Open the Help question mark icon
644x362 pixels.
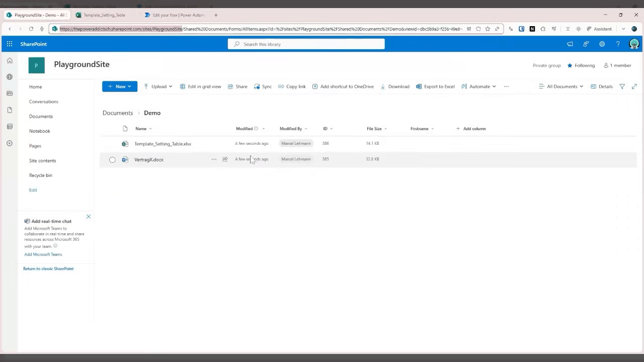(618, 44)
